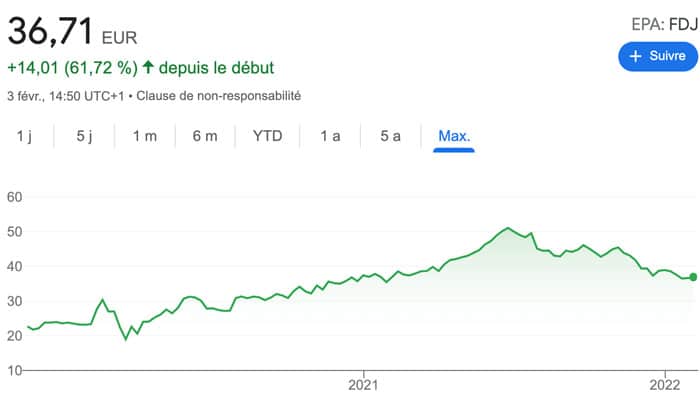Select the 1 j time range tab
Screen dimensions: 700x403
click(x=25, y=136)
